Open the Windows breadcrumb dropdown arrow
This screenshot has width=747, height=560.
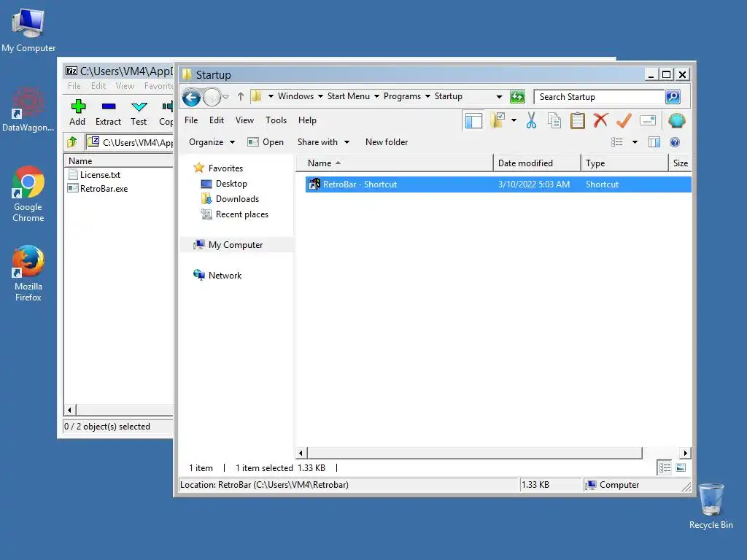[x=320, y=97]
